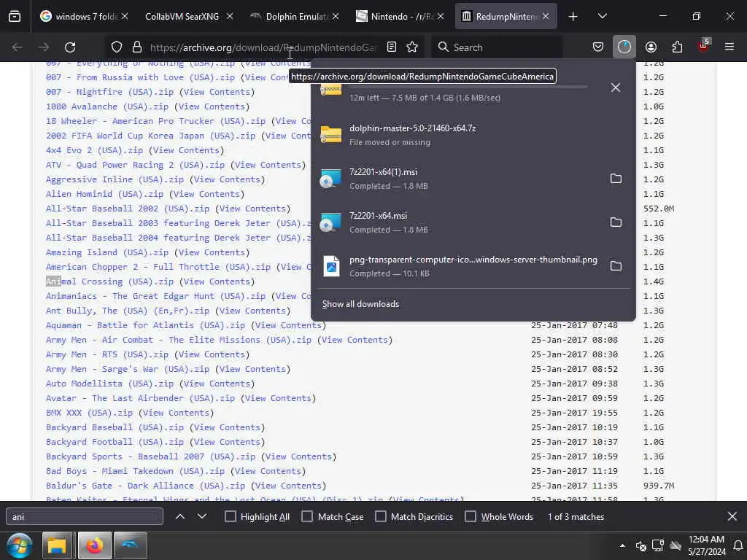Open File Explorer from taskbar
This screenshot has height=560, width=747.
(x=57, y=545)
